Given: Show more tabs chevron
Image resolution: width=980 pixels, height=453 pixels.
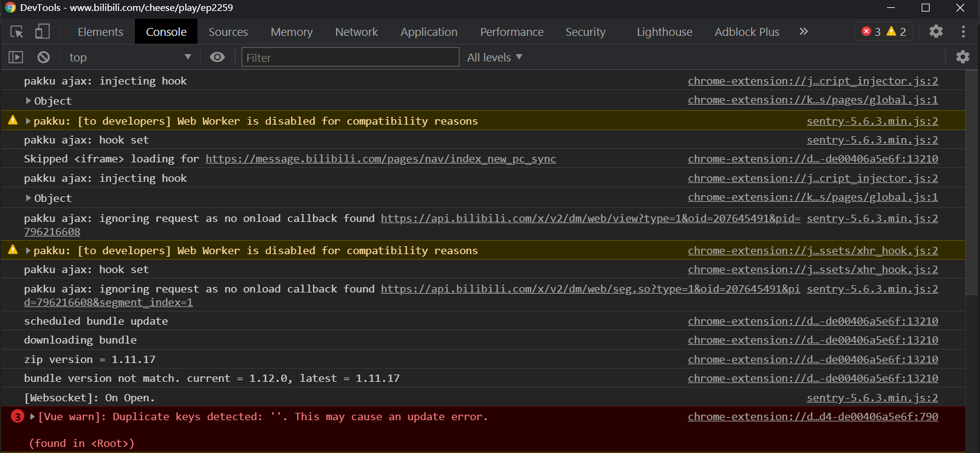Looking at the screenshot, I should point(803,32).
